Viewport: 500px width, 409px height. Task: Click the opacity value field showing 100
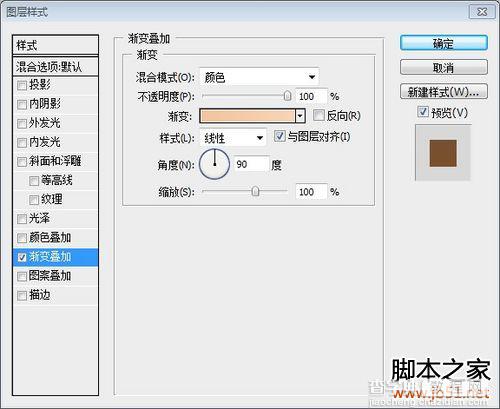tap(311, 96)
